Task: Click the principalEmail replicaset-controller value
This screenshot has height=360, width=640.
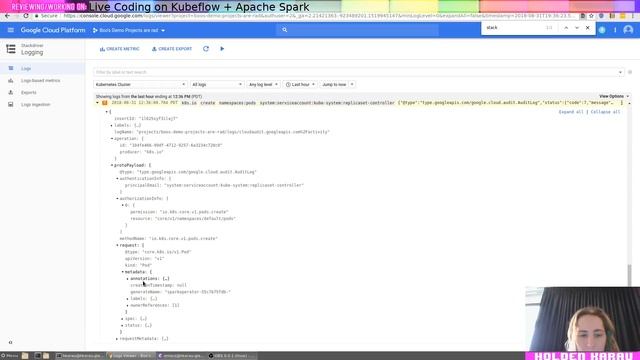Action: [x=234, y=185]
